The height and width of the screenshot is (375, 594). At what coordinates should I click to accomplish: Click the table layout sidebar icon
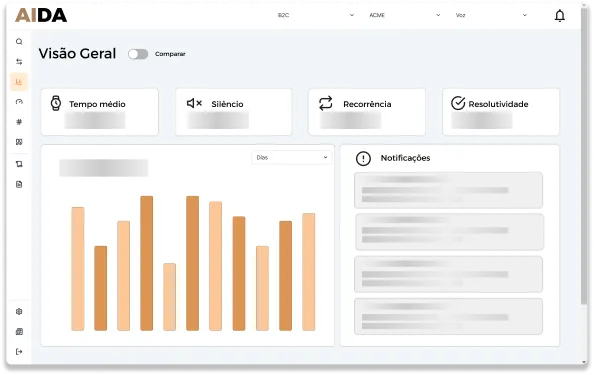tap(19, 332)
